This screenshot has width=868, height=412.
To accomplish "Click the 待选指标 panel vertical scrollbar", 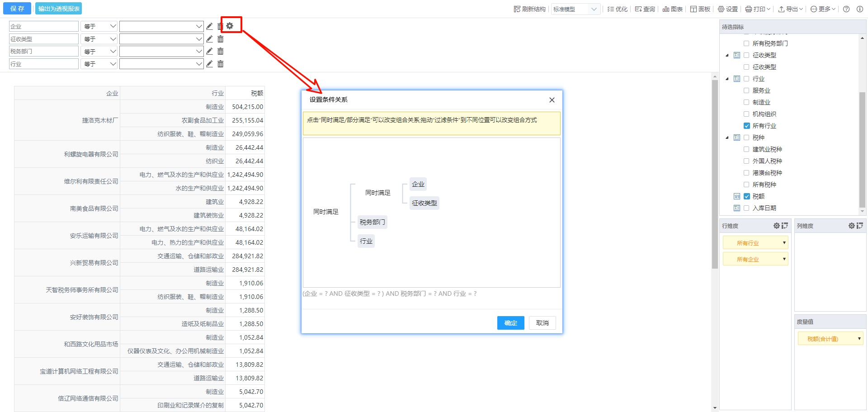I will coord(862,149).
